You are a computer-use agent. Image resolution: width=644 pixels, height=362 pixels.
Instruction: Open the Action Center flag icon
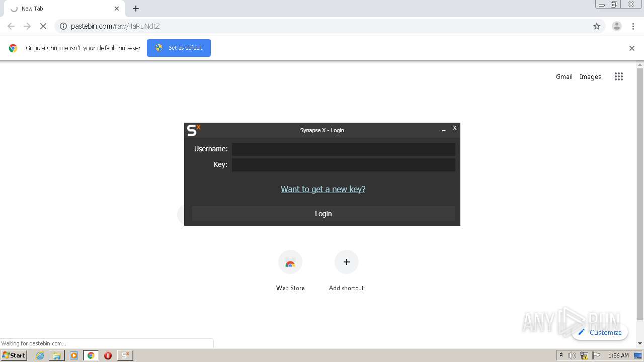pyautogui.click(x=596, y=355)
